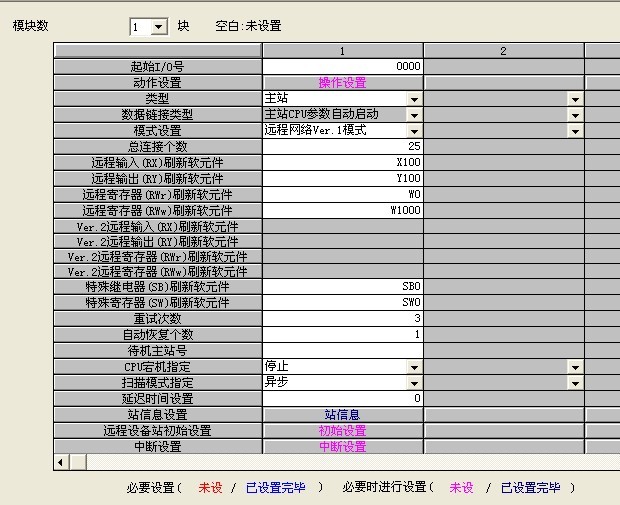Click the empty 待机主站号 field
The width and height of the screenshot is (620, 505).
click(x=343, y=350)
